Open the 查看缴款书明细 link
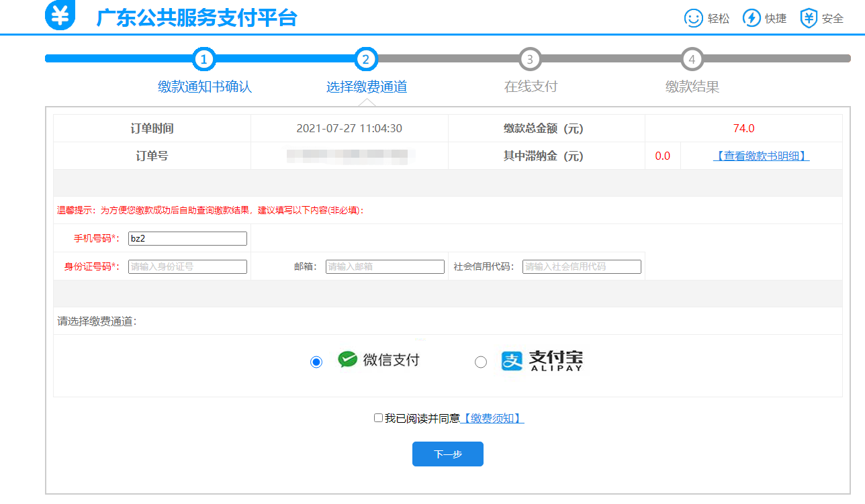 coord(761,156)
